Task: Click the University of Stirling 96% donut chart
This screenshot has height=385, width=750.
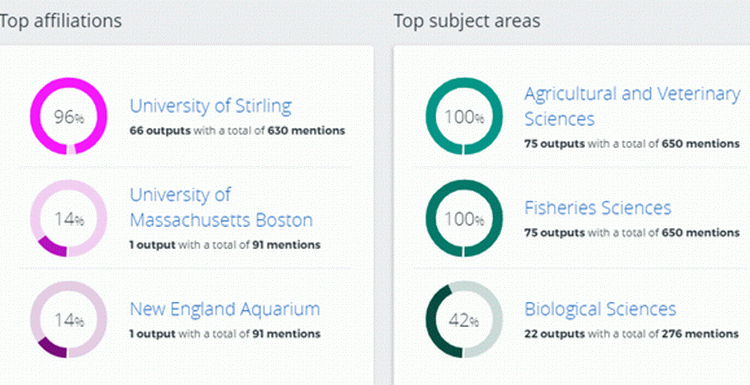Action: pos(68,116)
